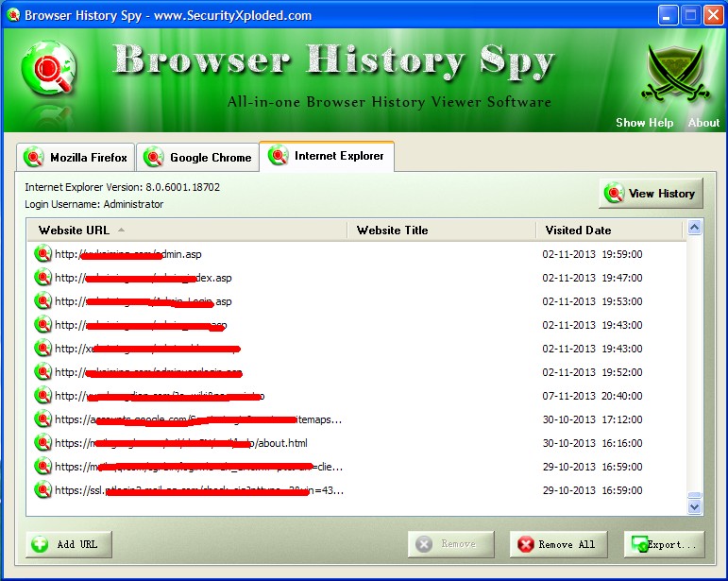Select the https://ssl. URL row
Viewport: 728px width, 581px height.
coord(356,490)
